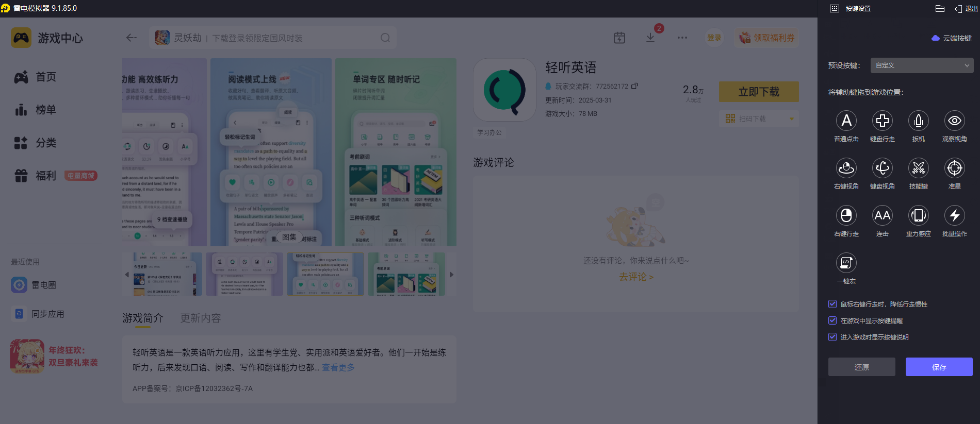
Task: Expand description with 查看更多 link
Action: coord(338,367)
